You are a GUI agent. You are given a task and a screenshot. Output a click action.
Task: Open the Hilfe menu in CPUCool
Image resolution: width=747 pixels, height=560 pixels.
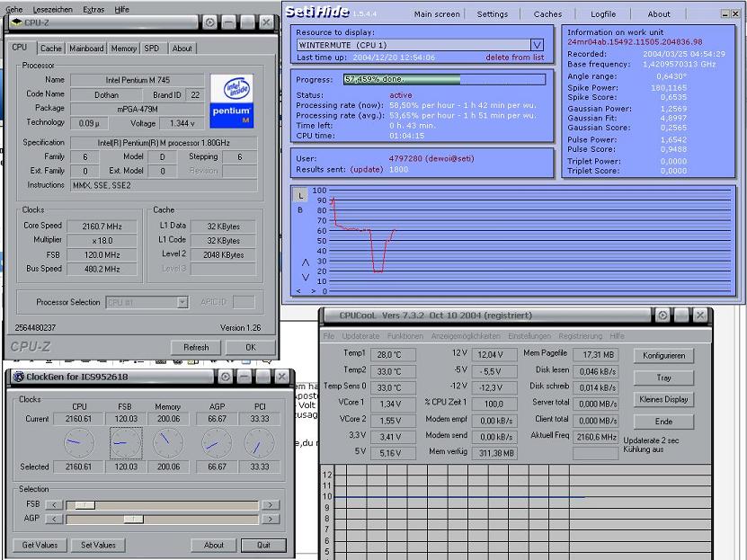click(617, 335)
